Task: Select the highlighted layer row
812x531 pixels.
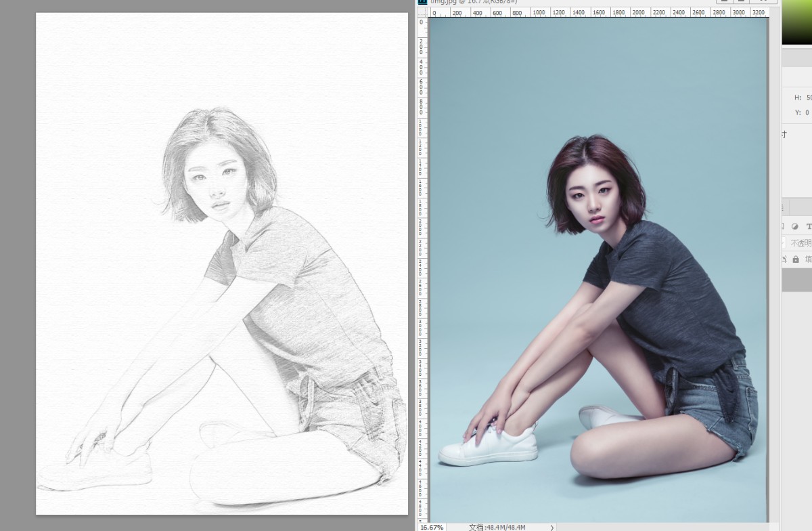Action: [796, 280]
